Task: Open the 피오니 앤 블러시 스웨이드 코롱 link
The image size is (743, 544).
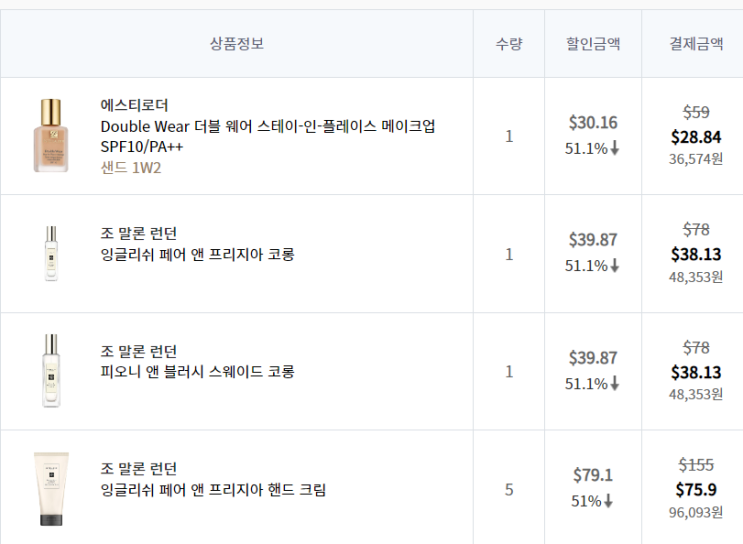Action: pos(198,372)
